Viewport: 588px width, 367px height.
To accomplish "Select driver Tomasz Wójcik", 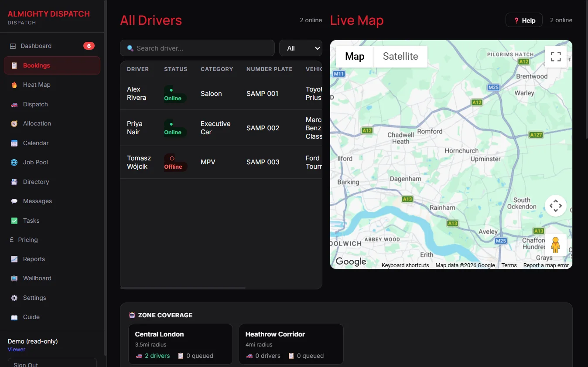I will (139, 162).
